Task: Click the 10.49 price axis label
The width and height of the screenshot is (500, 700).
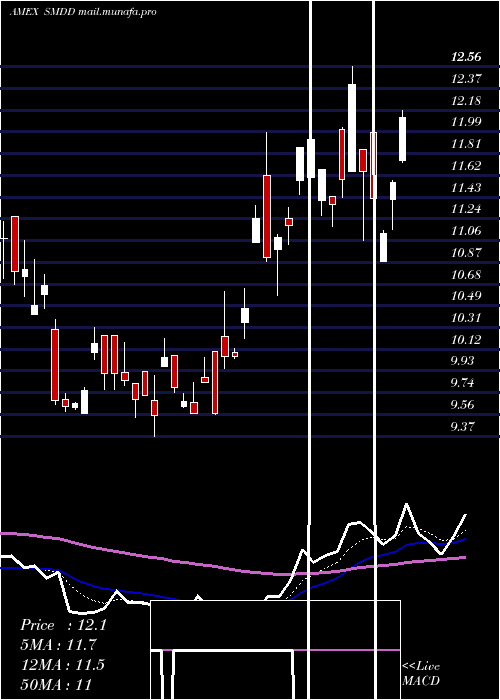Action: [467, 296]
